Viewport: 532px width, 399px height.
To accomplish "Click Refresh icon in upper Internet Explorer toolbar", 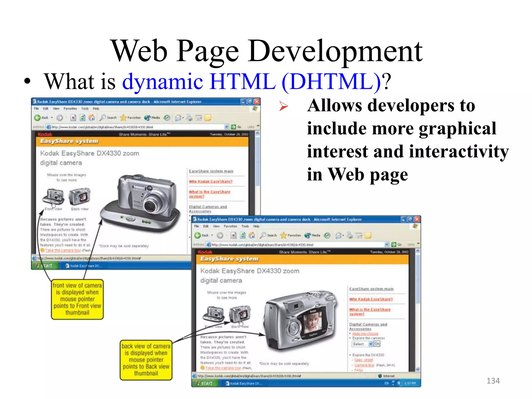I will point(82,118).
